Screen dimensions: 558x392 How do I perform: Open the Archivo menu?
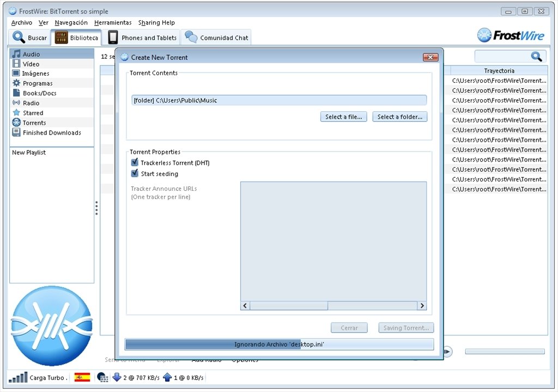22,22
